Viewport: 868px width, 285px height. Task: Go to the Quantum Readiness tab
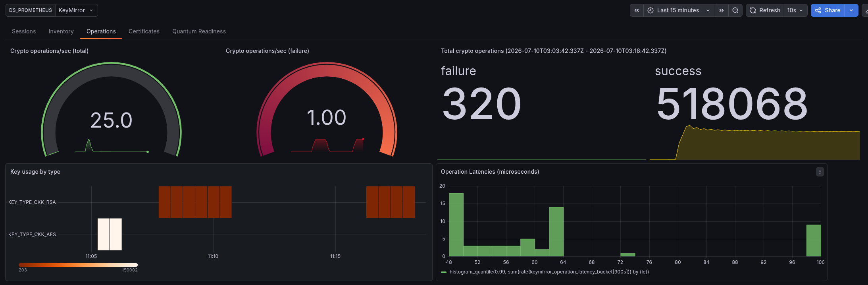199,31
